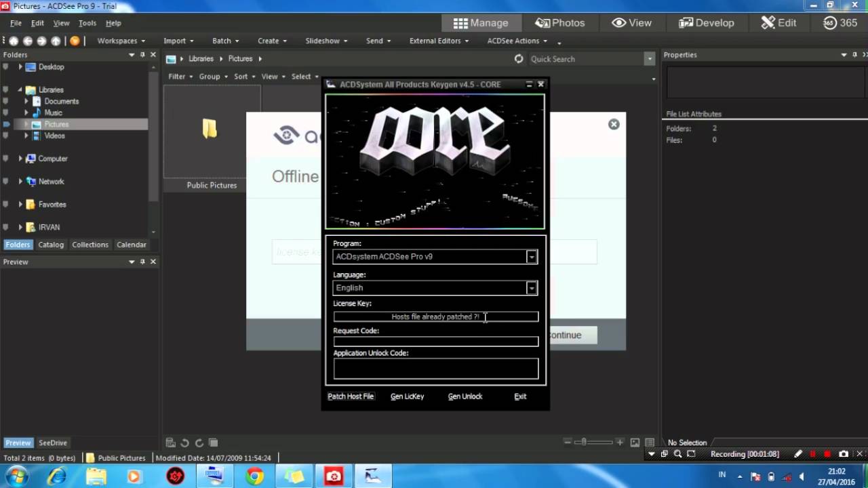Click the zoom in plus icon for thumbnails
The image size is (868, 488).
tap(619, 442)
